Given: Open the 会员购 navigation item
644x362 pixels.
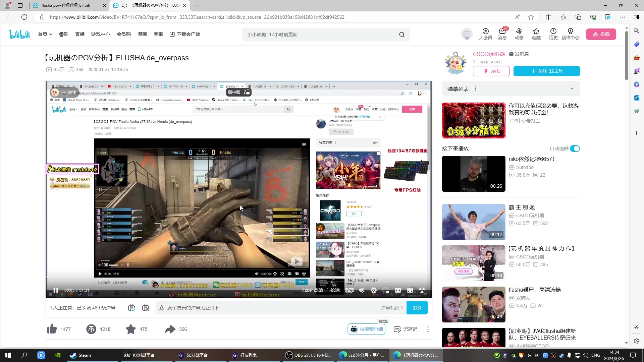Looking at the screenshot, I should [123, 34].
